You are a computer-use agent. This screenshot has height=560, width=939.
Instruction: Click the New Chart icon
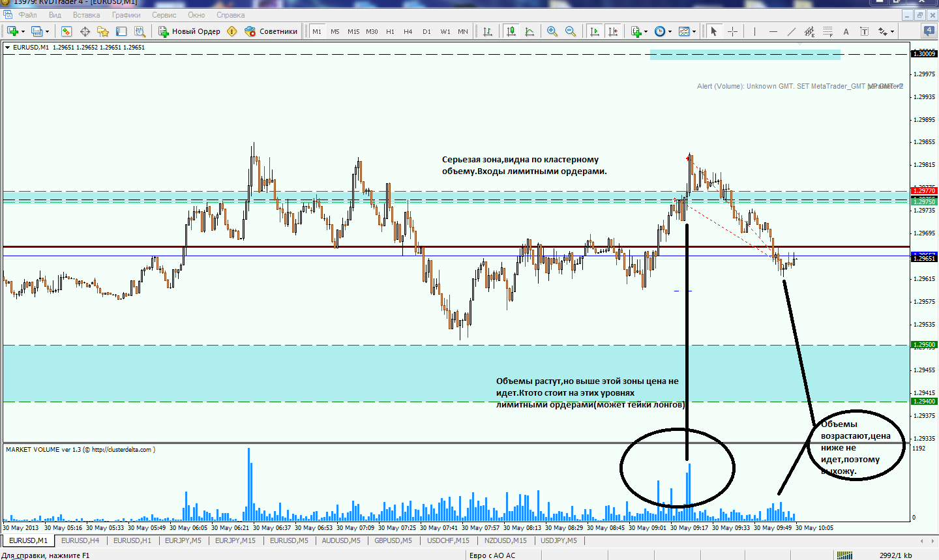coord(12,31)
